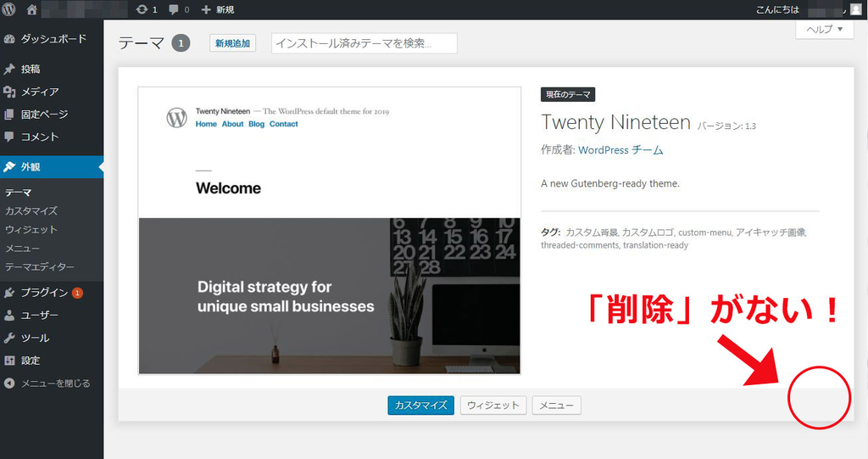Select カスタマイズ submenu under 外観

tap(31, 211)
